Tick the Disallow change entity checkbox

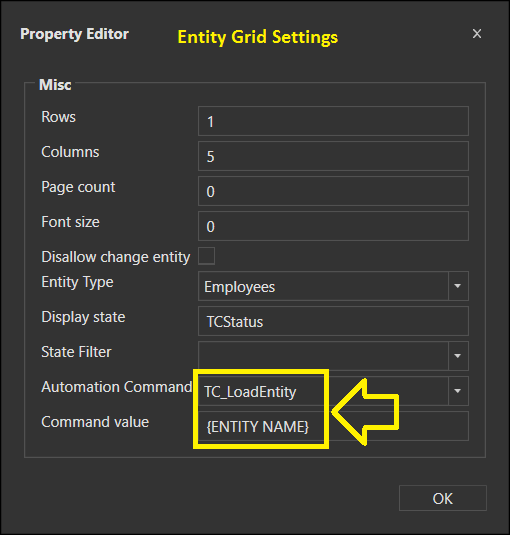point(206,256)
